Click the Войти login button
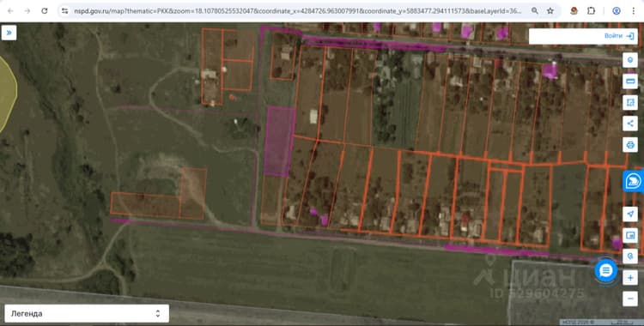Image resolution: width=644 pixels, height=326 pixels. click(x=619, y=36)
